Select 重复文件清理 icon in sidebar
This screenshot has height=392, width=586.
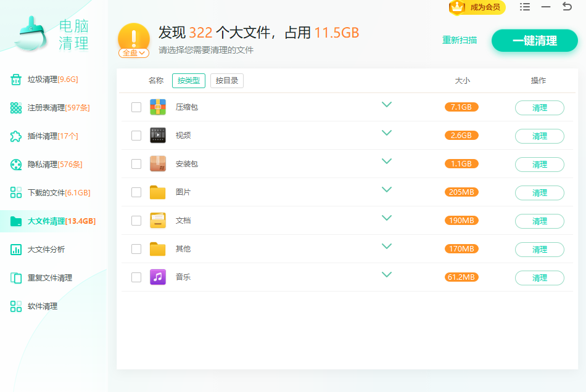(x=16, y=278)
